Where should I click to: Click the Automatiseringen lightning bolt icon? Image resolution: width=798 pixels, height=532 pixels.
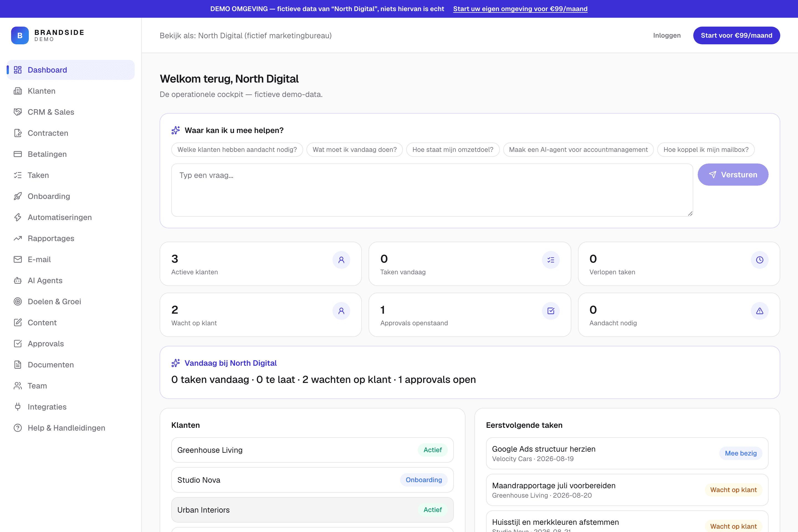tap(18, 217)
